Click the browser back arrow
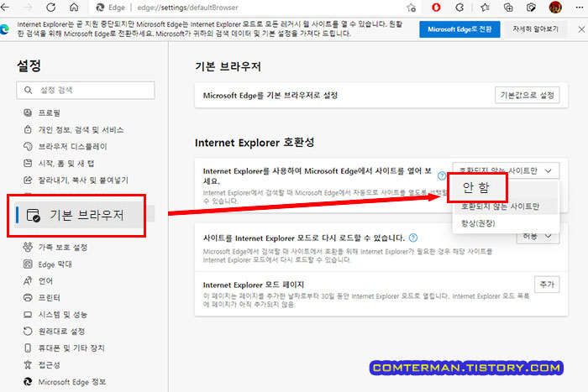This screenshot has height=392, width=588. coord(5,7)
